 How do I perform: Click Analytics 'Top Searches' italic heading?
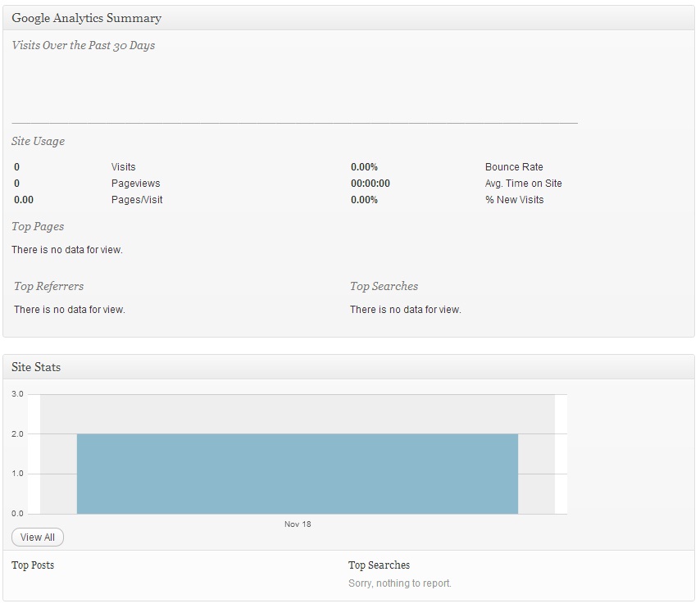pyautogui.click(x=384, y=286)
